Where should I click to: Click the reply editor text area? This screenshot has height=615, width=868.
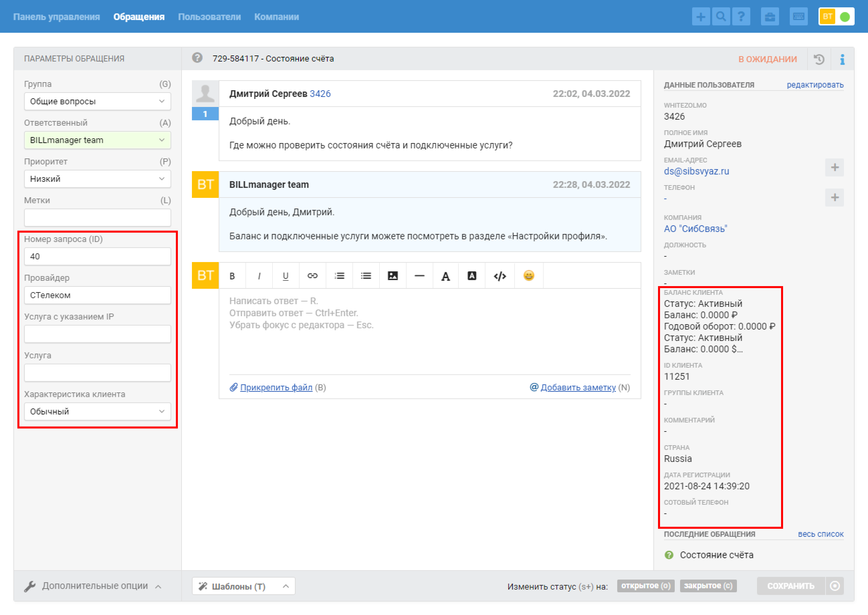pos(430,332)
